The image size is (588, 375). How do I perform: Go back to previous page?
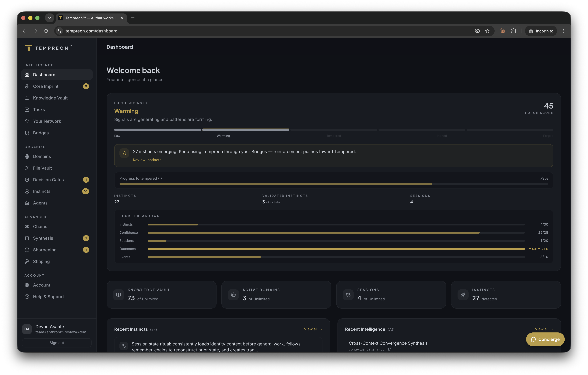24,31
